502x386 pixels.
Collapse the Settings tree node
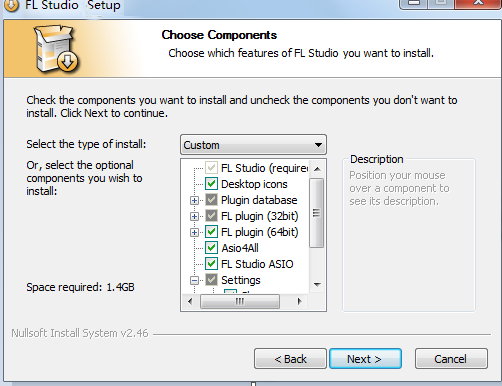(194, 280)
